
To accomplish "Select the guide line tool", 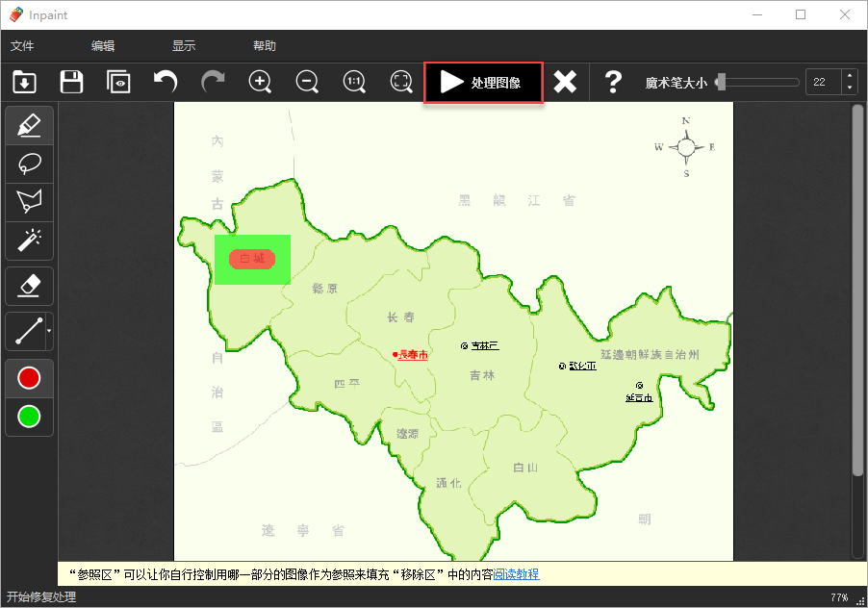I will [x=27, y=331].
